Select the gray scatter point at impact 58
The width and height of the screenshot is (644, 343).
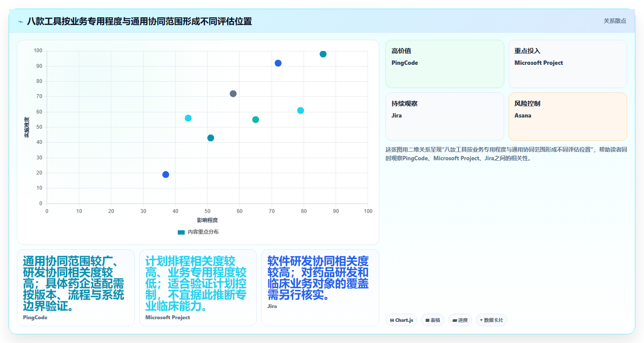233,94
